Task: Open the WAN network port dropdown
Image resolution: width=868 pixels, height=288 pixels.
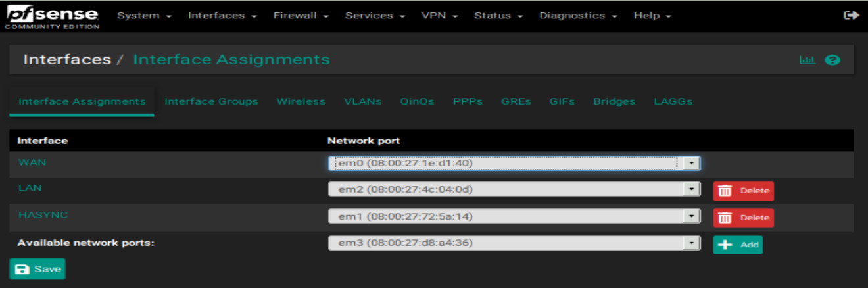Action: coord(514,163)
